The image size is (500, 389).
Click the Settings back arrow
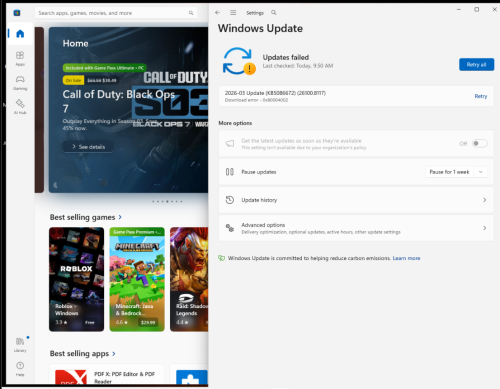[218, 13]
